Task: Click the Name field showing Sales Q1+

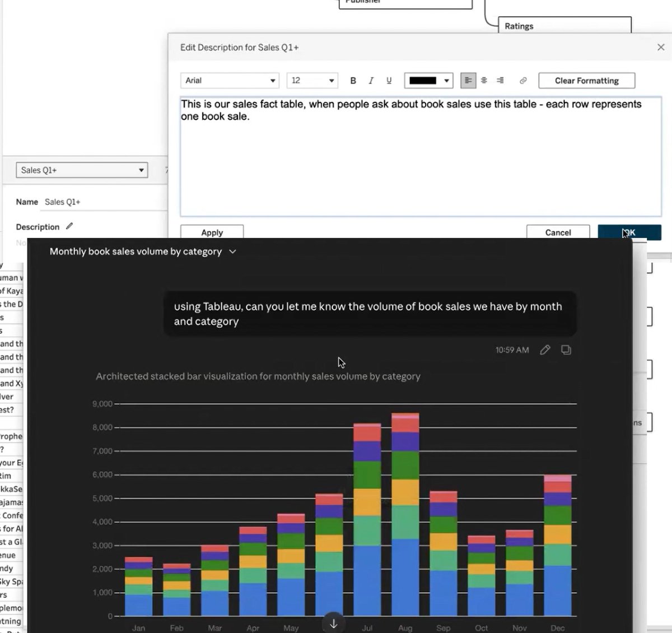Action: (105, 202)
